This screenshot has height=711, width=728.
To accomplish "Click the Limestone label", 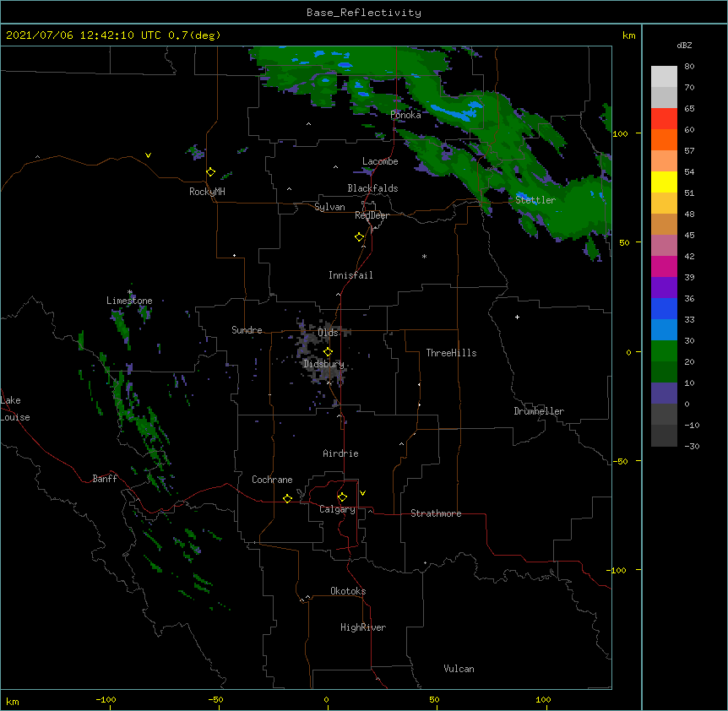I will pos(129,301).
